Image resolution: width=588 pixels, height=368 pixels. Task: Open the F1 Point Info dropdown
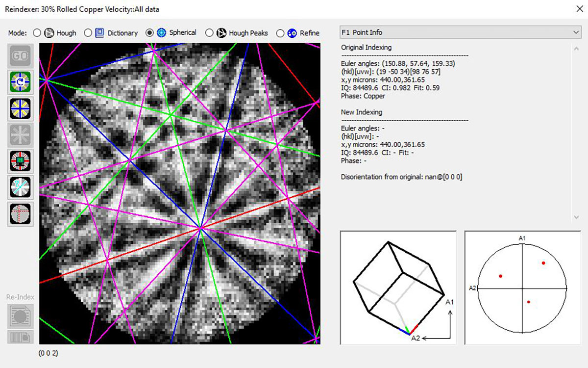pyautogui.click(x=576, y=32)
